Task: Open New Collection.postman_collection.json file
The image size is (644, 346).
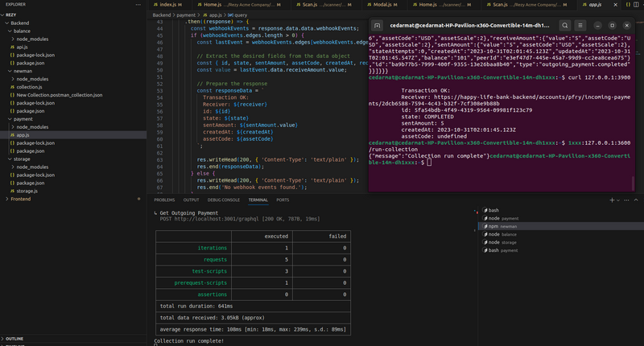Action: [73, 95]
